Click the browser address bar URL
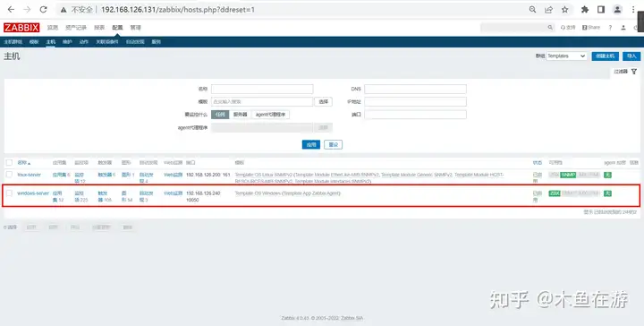 click(178, 10)
